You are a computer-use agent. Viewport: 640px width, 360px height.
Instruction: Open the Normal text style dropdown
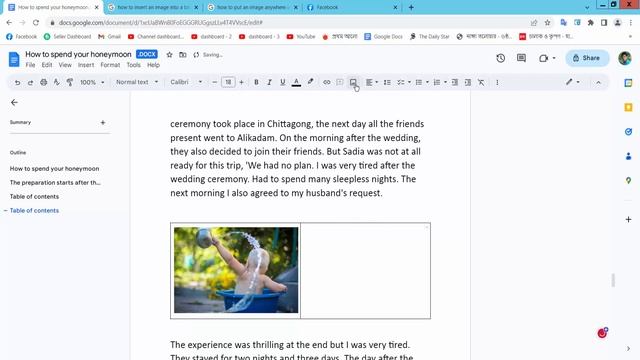coord(137,82)
